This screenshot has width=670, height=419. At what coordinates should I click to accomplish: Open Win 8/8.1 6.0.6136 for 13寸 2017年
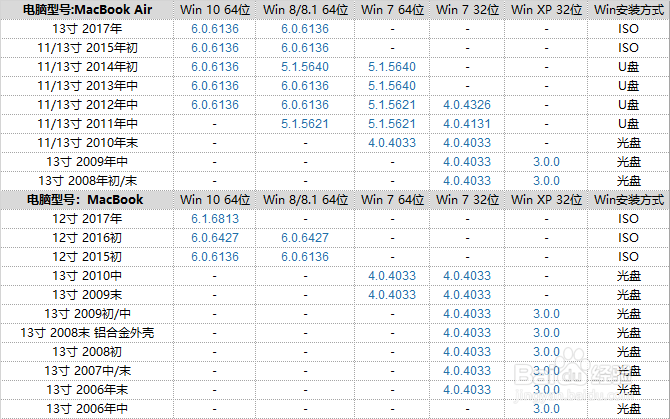pyautogui.click(x=305, y=29)
